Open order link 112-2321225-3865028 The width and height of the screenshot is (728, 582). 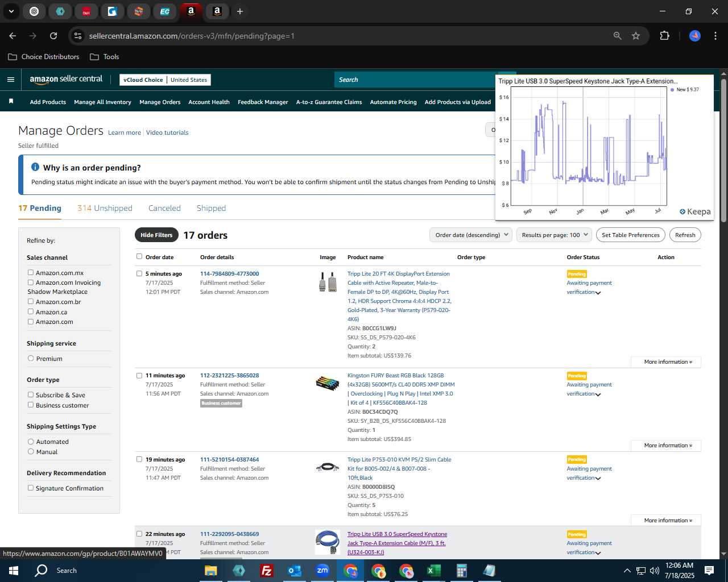(229, 376)
